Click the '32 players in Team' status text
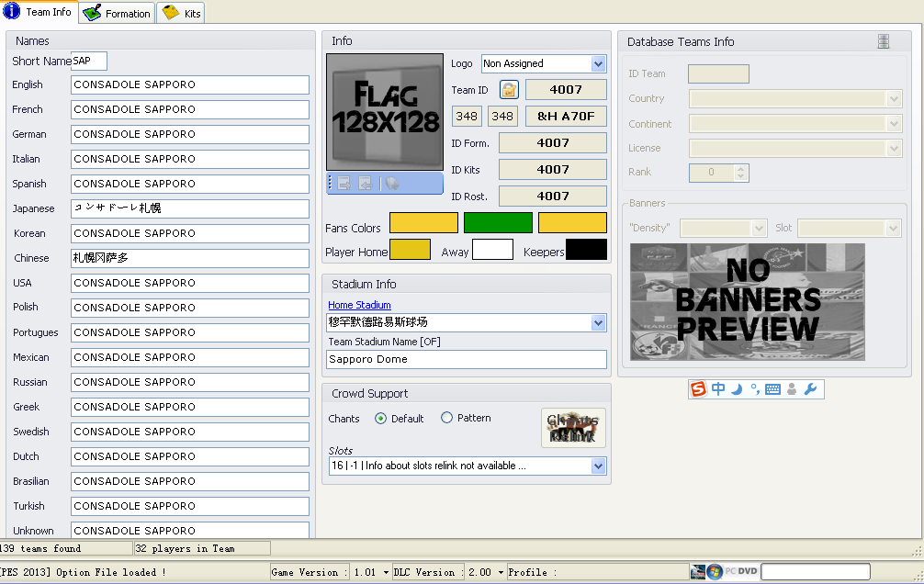The image size is (924, 584). pyautogui.click(x=185, y=548)
